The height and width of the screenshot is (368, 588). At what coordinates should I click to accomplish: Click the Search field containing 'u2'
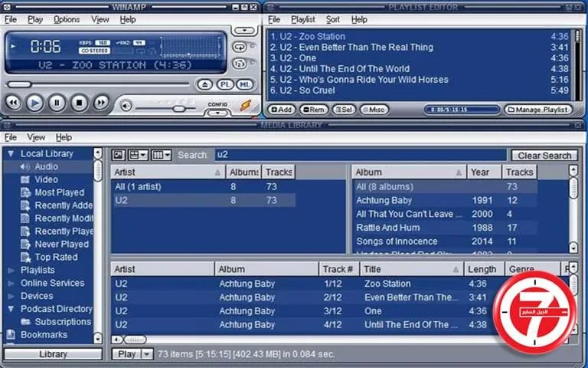361,155
